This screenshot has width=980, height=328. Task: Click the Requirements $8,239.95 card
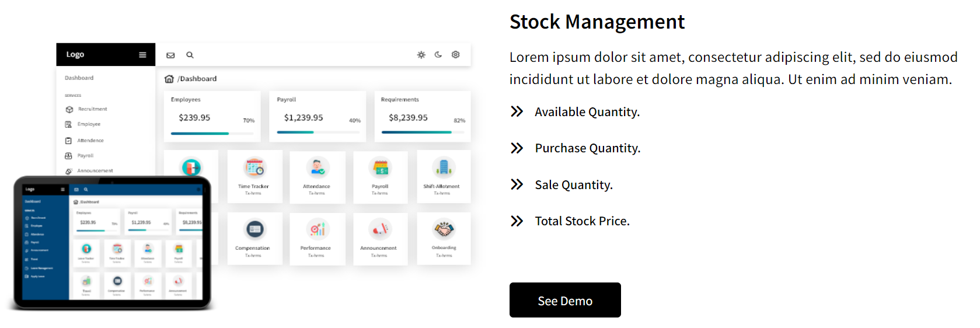tap(423, 116)
